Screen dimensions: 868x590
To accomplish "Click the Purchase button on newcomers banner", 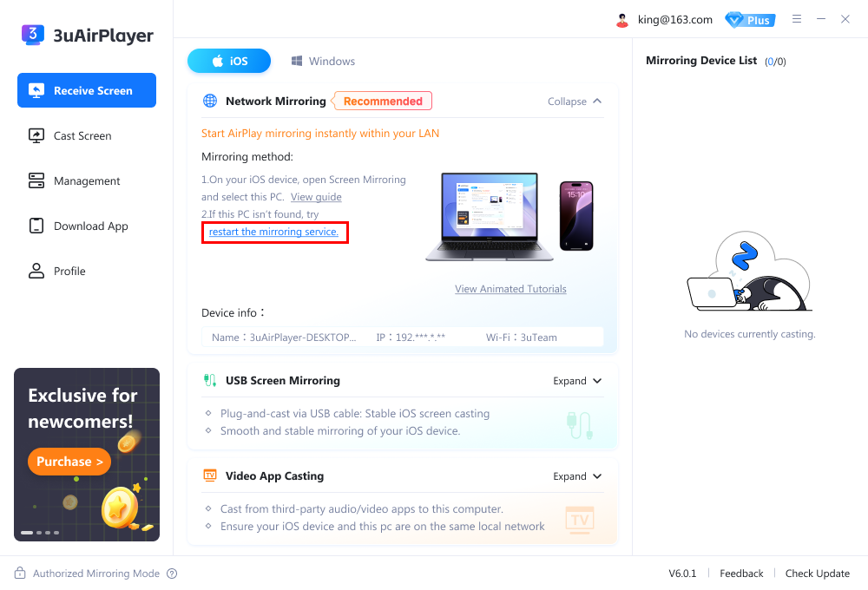I will (x=69, y=461).
